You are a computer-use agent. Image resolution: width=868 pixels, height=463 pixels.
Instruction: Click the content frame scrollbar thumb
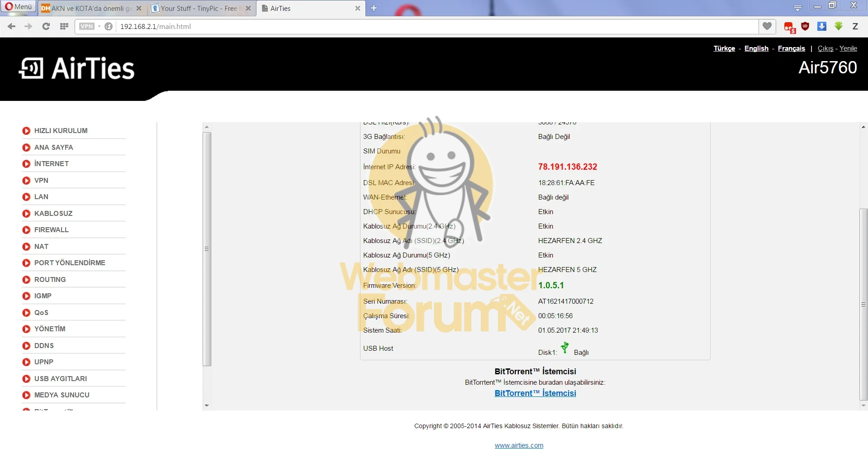(x=207, y=249)
